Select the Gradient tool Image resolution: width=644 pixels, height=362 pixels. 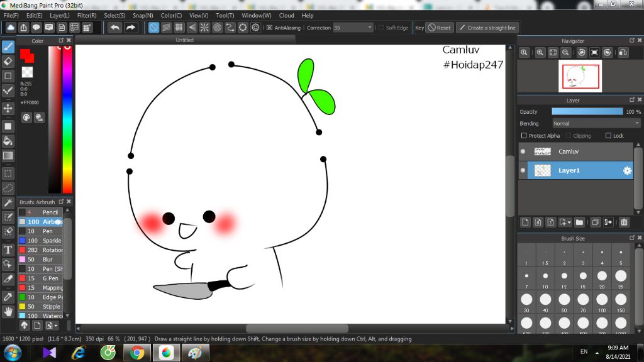8,156
